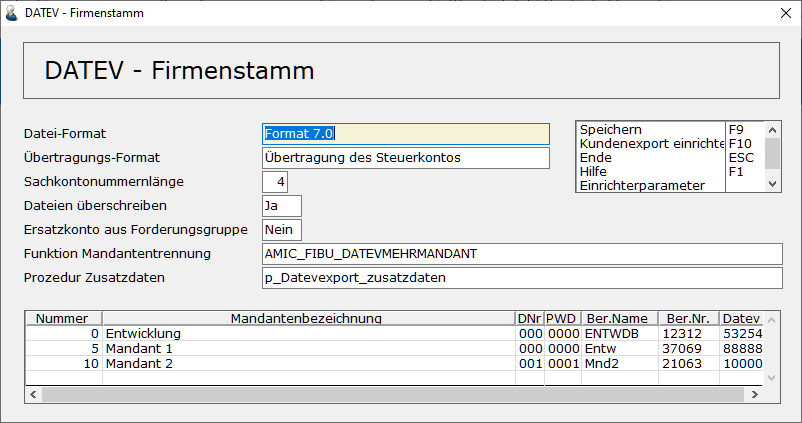The width and height of the screenshot is (802, 423).
Task: Click the table vertical scroll down arrow
Action: coord(771,378)
